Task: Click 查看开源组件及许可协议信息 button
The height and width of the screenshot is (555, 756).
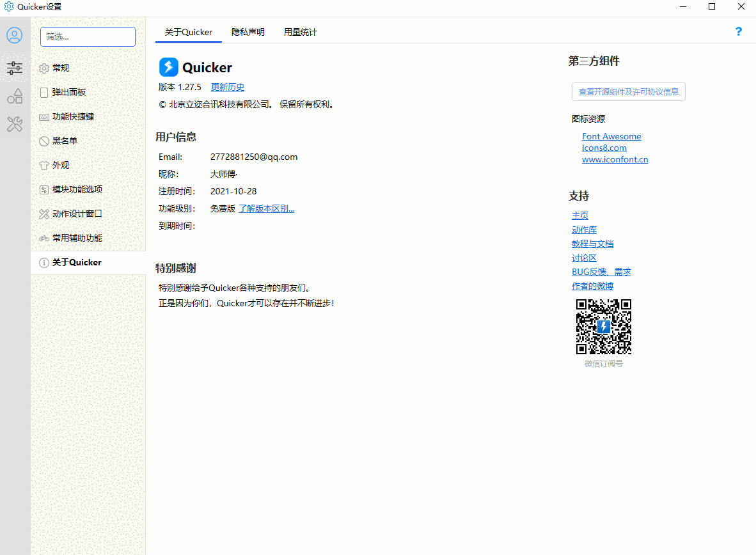Action: [628, 91]
